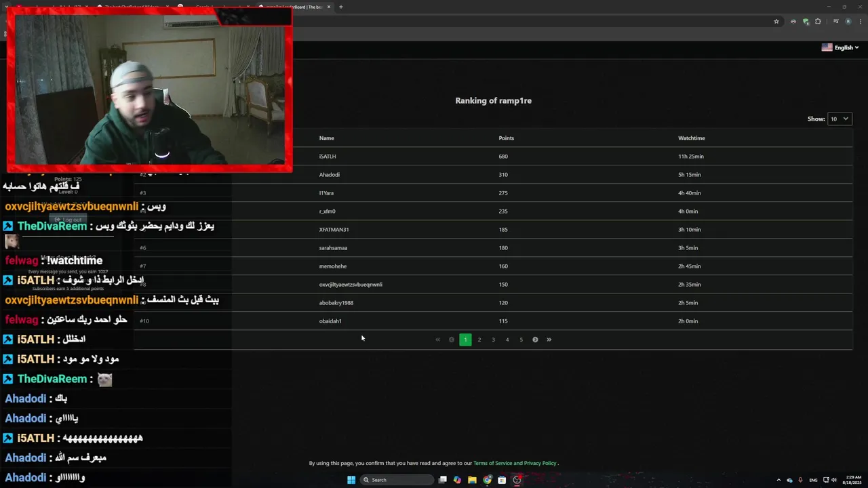Select the l1Yara leaderboard entry

point(326,193)
